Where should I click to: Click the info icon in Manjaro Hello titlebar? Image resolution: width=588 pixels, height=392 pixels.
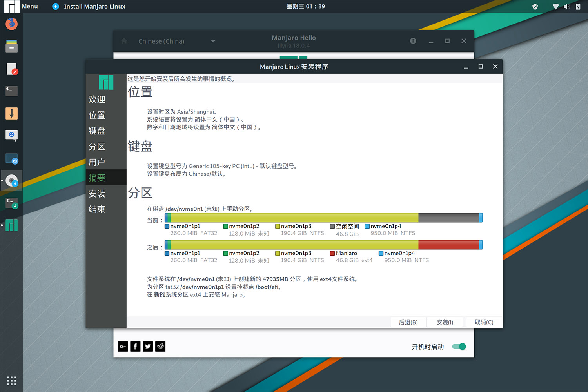[412, 41]
